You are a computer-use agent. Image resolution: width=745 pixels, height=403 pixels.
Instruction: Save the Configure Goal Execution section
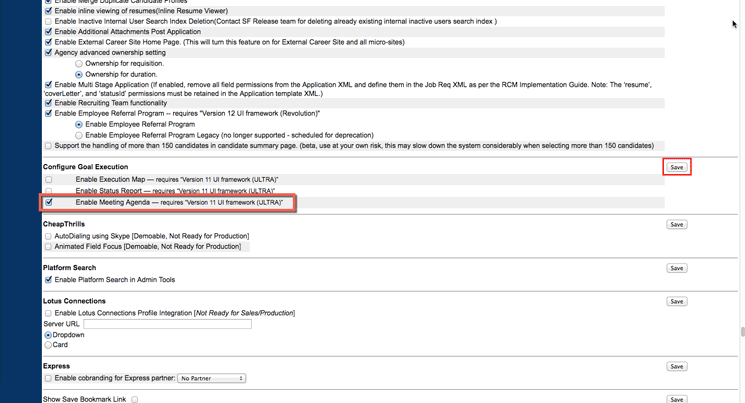(677, 167)
